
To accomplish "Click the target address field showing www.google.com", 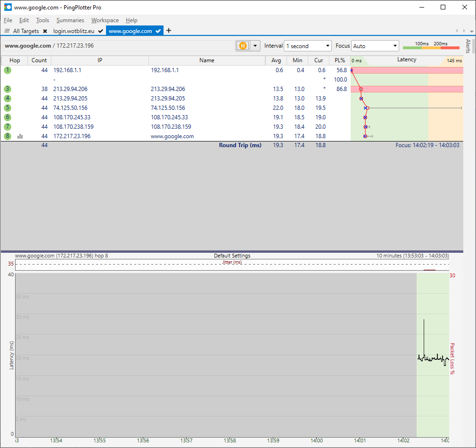I will (x=118, y=46).
